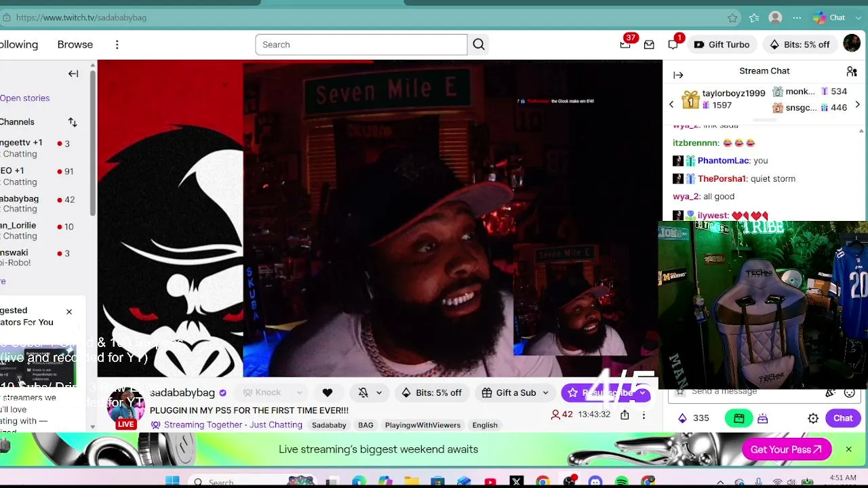Open the emote picker in chat

tap(849, 392)
